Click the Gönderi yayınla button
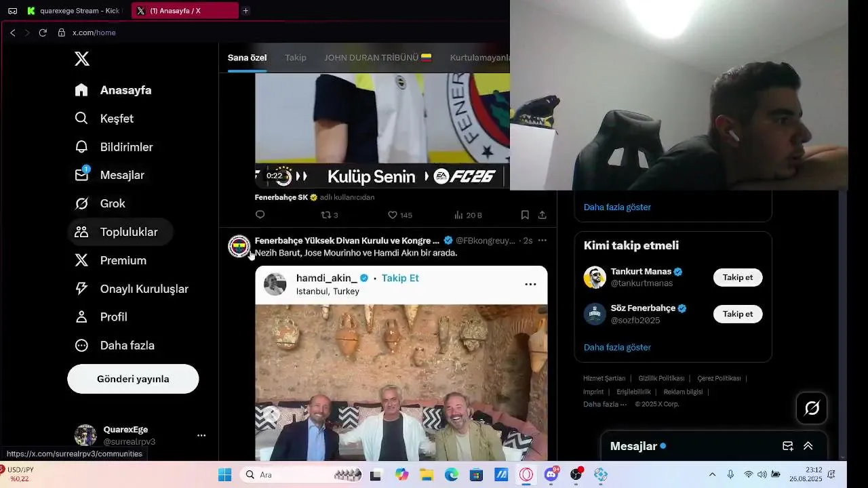The width and height of the screenshot is (868, 488). [x=133, y=379]
